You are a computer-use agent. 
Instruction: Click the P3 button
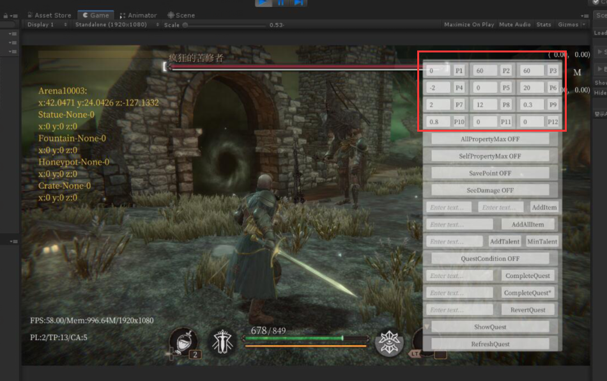pyautogui.click(x=553, y=71)
